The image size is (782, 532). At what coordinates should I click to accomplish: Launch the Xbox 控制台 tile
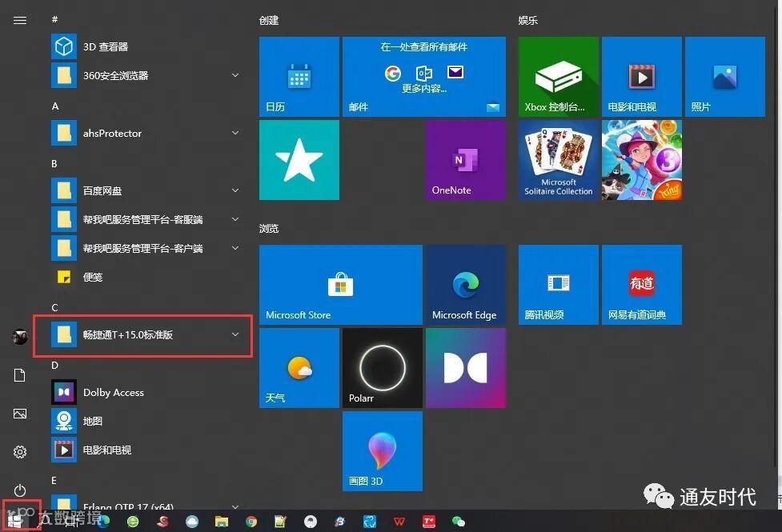[x=559, y=77]
